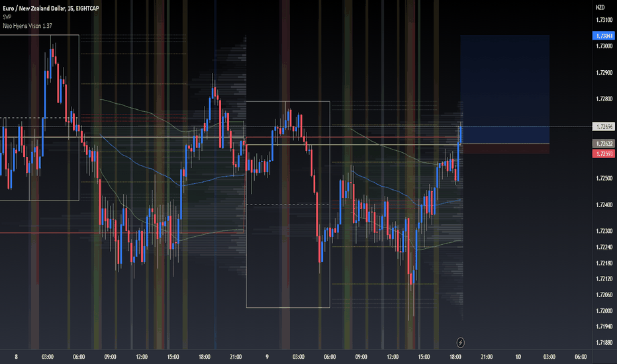
Task: Click the date label 9 on time axis
Action: tap(267, 357)
